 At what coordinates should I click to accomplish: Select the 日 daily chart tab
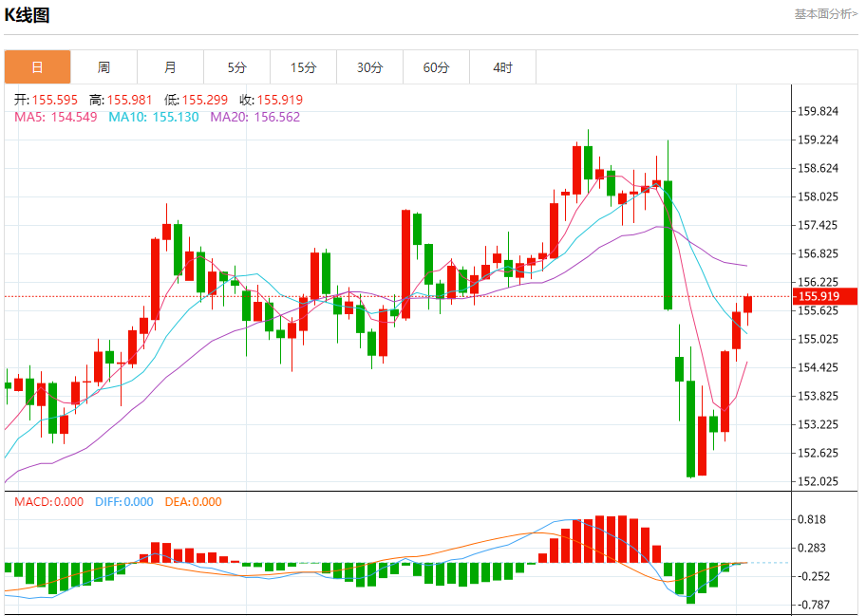[x=37, y=67]
